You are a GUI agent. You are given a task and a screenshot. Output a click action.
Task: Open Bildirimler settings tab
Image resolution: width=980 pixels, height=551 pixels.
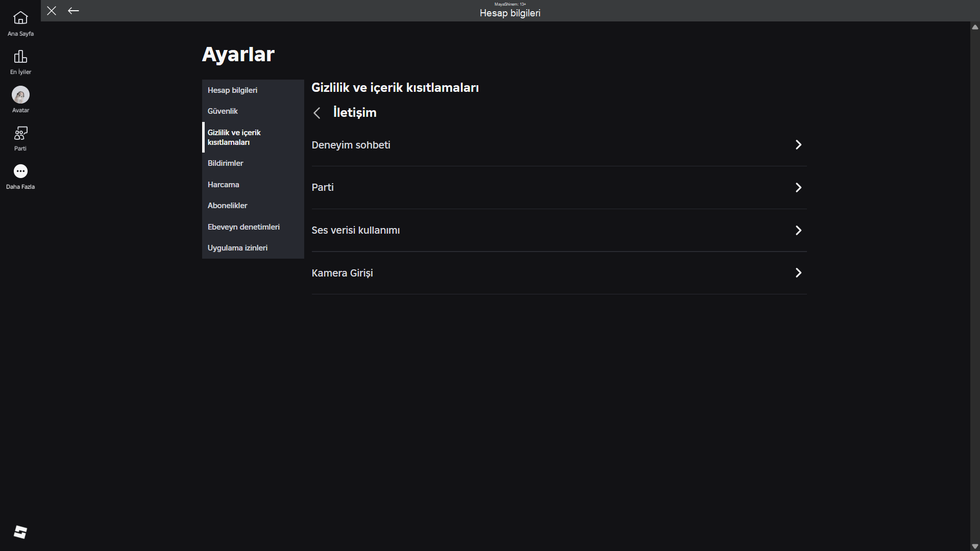click(225, 163)
